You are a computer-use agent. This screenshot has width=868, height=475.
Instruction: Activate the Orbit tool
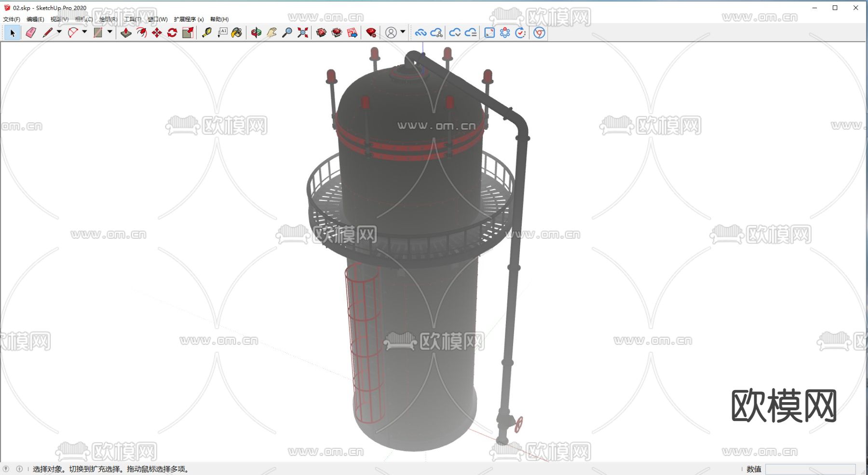(x=256, y=33)
